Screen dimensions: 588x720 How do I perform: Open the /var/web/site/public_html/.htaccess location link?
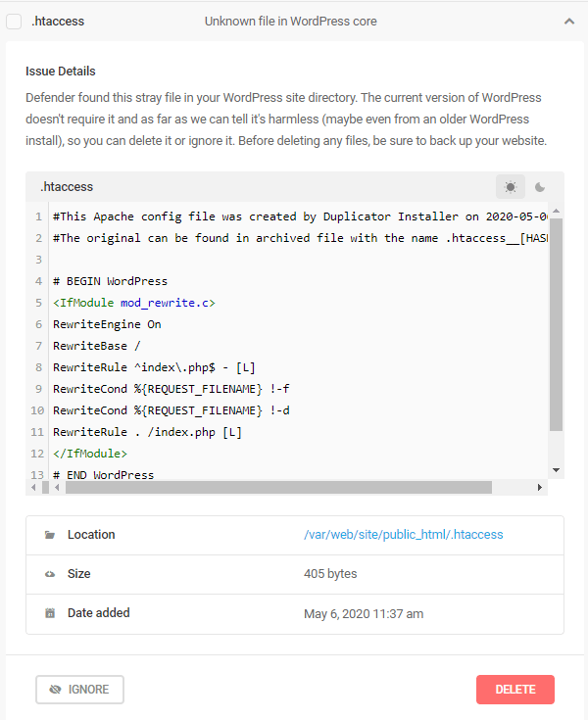click(x=404, y=535)
